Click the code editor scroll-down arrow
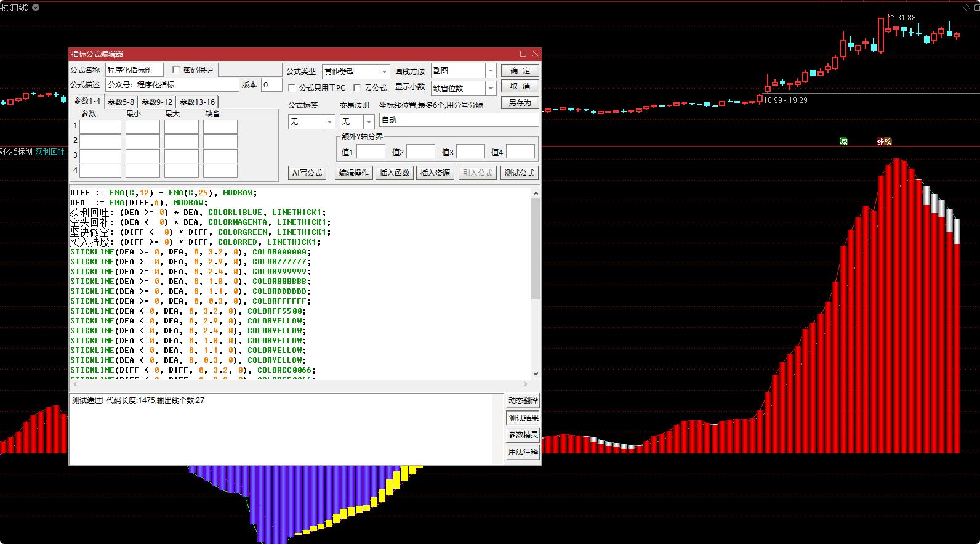The image size is (980, 544). click(536, 373)
